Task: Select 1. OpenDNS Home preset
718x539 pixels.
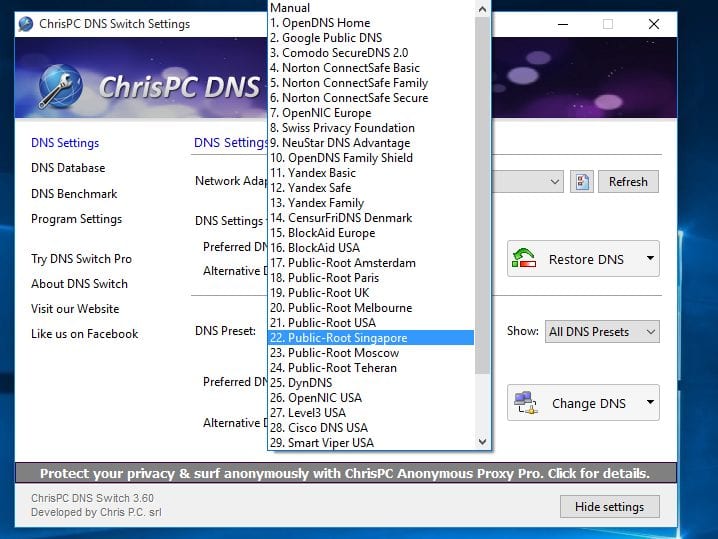Action: [x=370, y=23]
